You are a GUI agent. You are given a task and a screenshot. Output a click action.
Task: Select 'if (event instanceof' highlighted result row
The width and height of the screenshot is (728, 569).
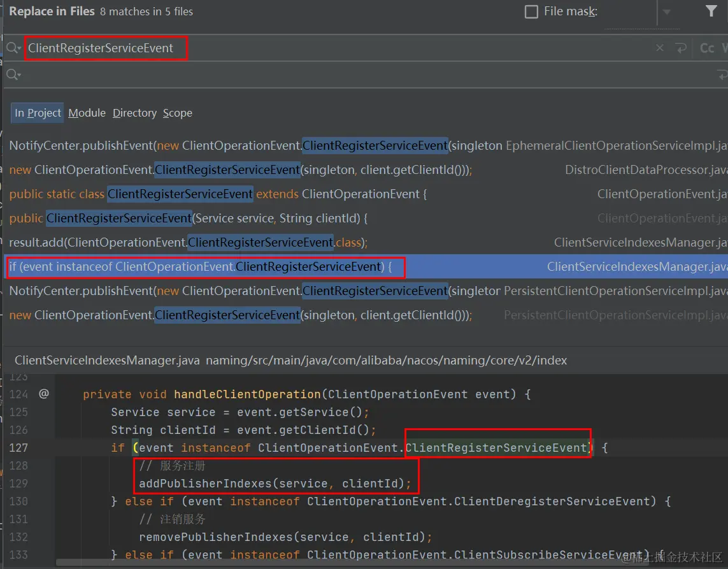[366, 266]
